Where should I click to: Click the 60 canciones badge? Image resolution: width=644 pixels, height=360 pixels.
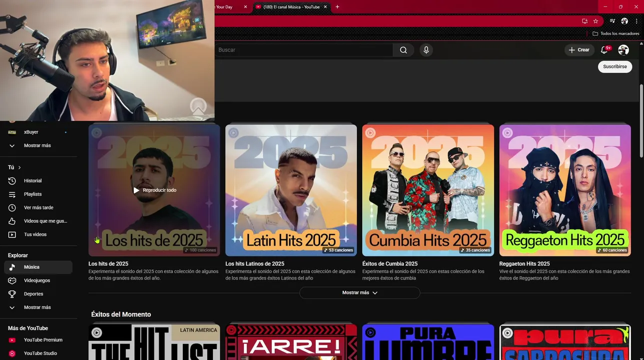click(x=612, y=250)
